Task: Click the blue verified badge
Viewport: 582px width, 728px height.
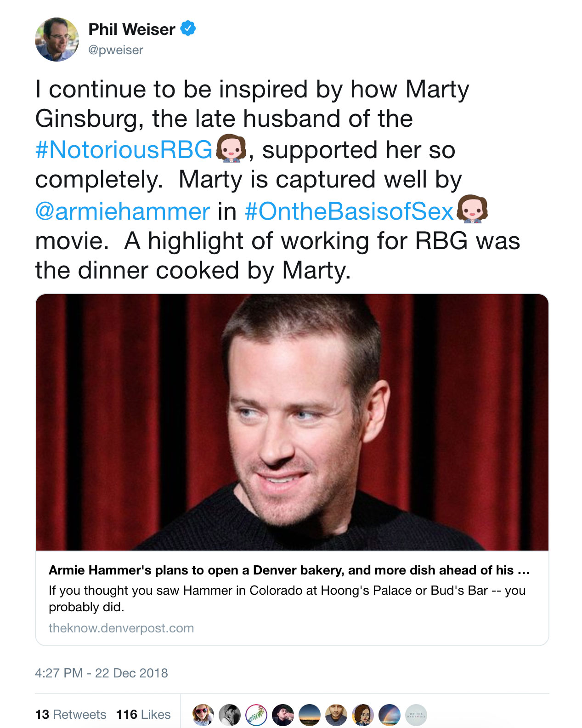Action: (x=187, y=28)
